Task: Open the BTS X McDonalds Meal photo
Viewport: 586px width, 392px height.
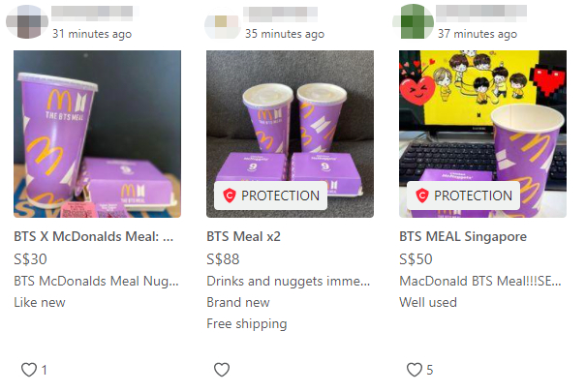Action: [x=97, y=134]
